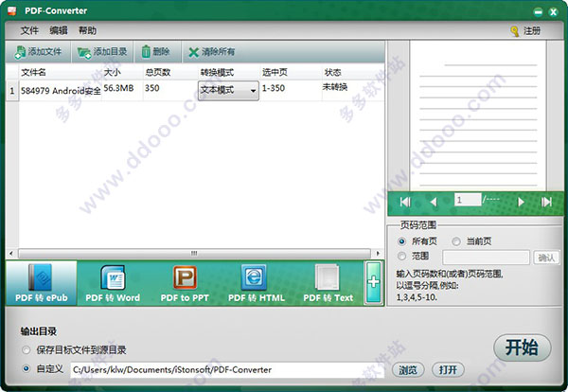This screenshot has width=568, height=392.
Task: Click the 文件名 column header
Action: pos(61,72)
